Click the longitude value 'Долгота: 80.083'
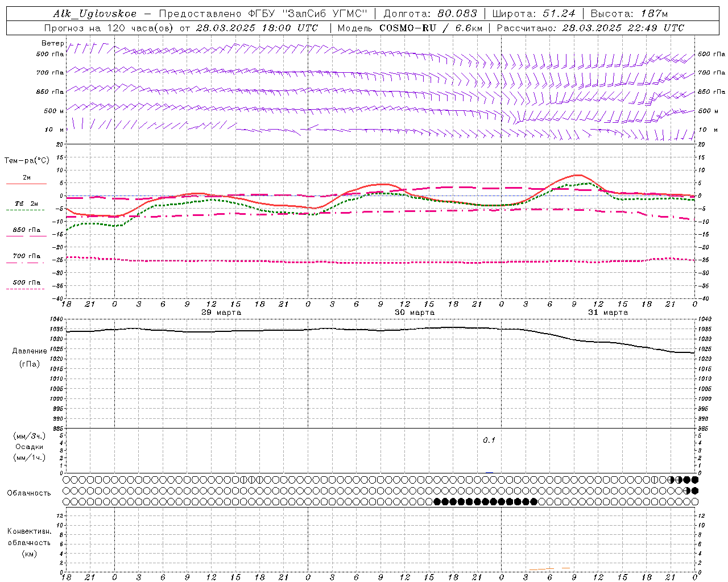The width and height of the screenshot is (728, 582). pos(430,14)
